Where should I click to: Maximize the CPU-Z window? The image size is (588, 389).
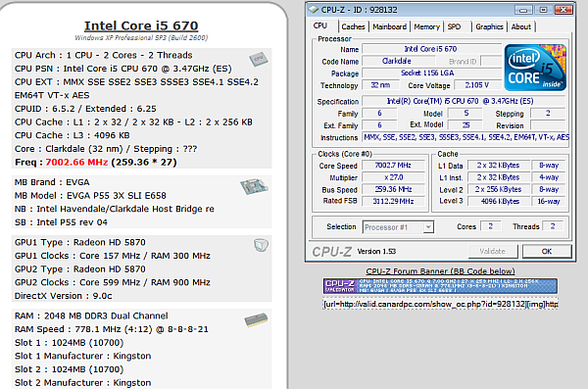tap(543, 10)
